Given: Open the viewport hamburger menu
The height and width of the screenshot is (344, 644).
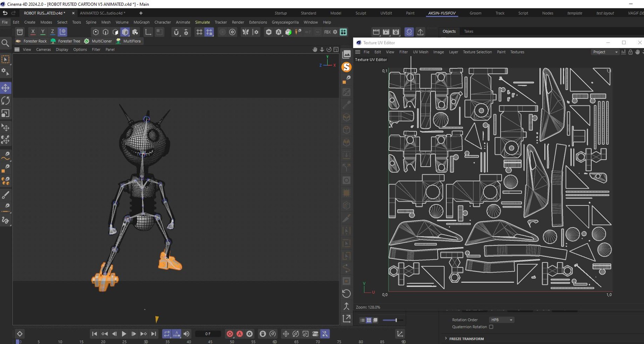Looking at the screenshot, I should pyautogui.click(x=17, y=50).
